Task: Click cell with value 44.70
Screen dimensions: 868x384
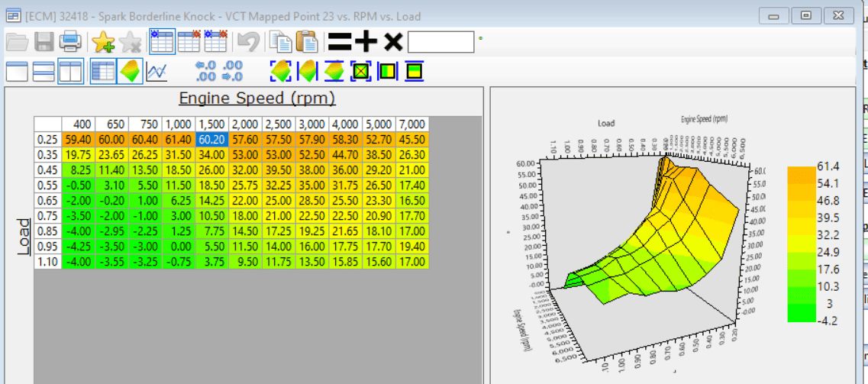Action: point(346,155)
